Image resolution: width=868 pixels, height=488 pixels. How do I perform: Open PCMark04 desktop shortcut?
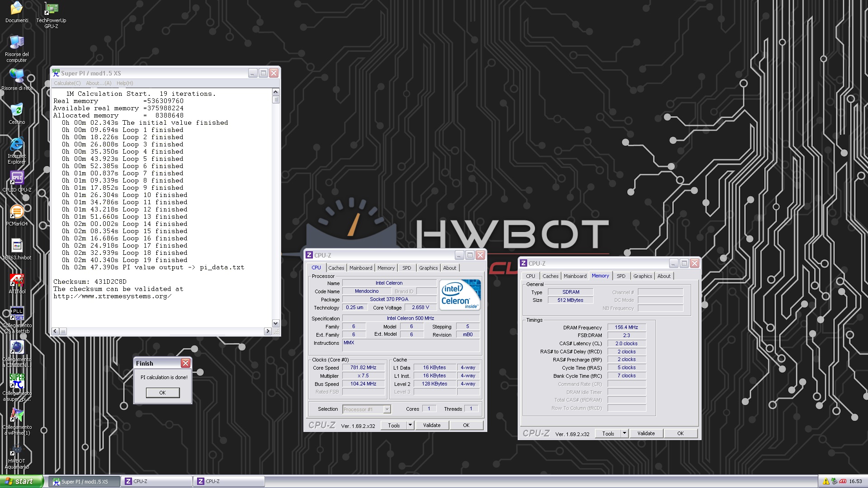17,215
